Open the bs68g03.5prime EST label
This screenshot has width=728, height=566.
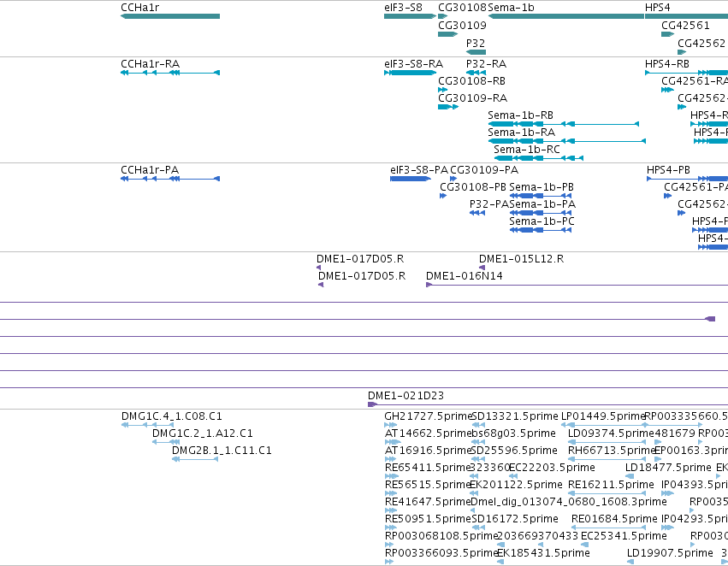(513, 433)
